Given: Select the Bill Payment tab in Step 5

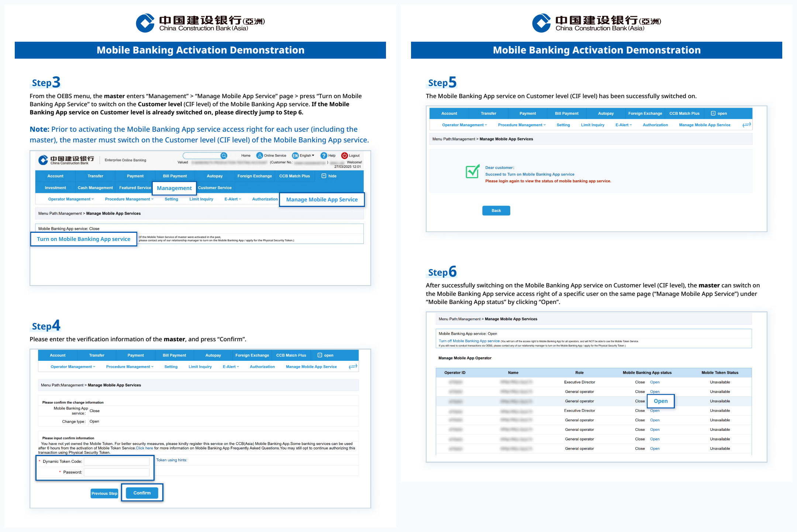Looking at the screenshot, I should pyautogui.click(x=567, y=114).
